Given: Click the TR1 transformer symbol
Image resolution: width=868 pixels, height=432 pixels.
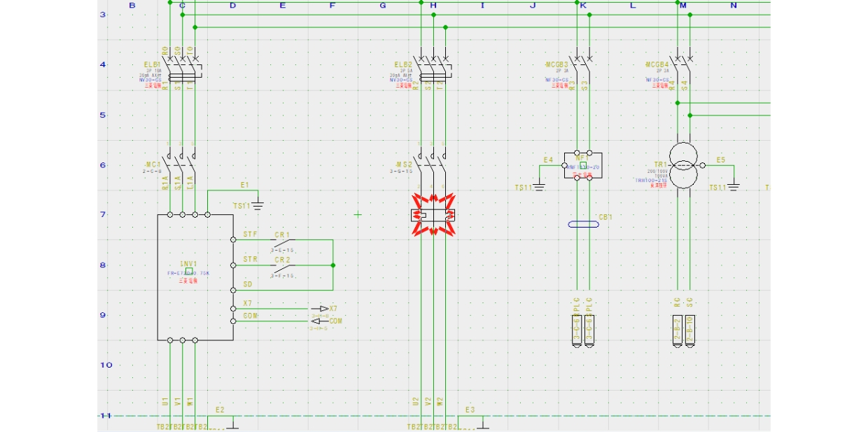Looking at the screenshot, I should 683,166.
